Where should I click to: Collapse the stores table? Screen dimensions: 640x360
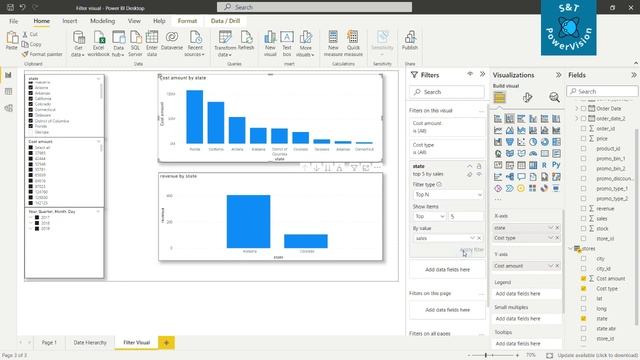(x=571, y=249)
